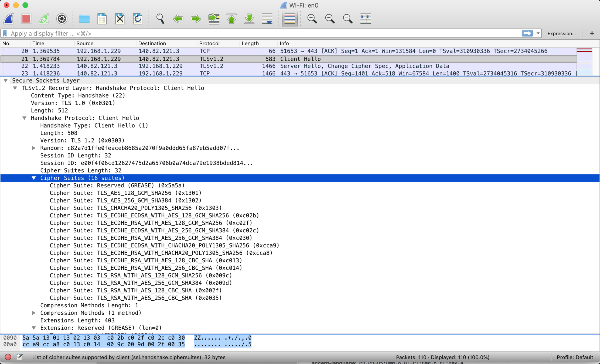The width and height of the screenshot is (600, 364).
Task: Open the capture options gear icon
Action: point(62,19)
